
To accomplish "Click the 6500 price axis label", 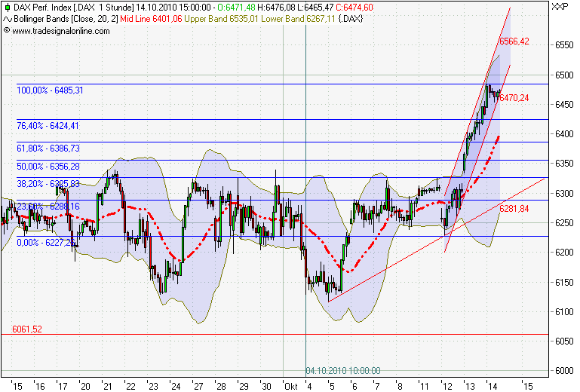I will (564, 75).
